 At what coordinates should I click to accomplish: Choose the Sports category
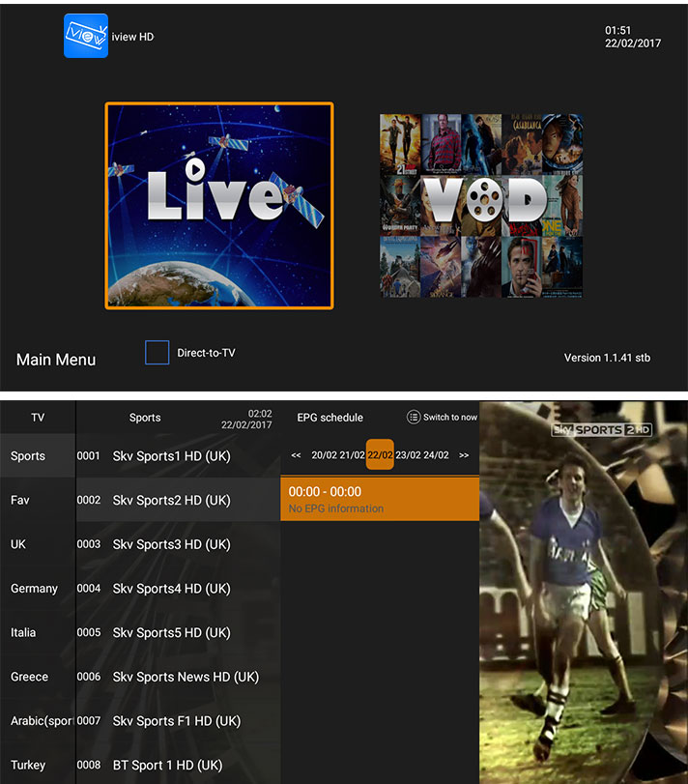(x=38, y=455)
